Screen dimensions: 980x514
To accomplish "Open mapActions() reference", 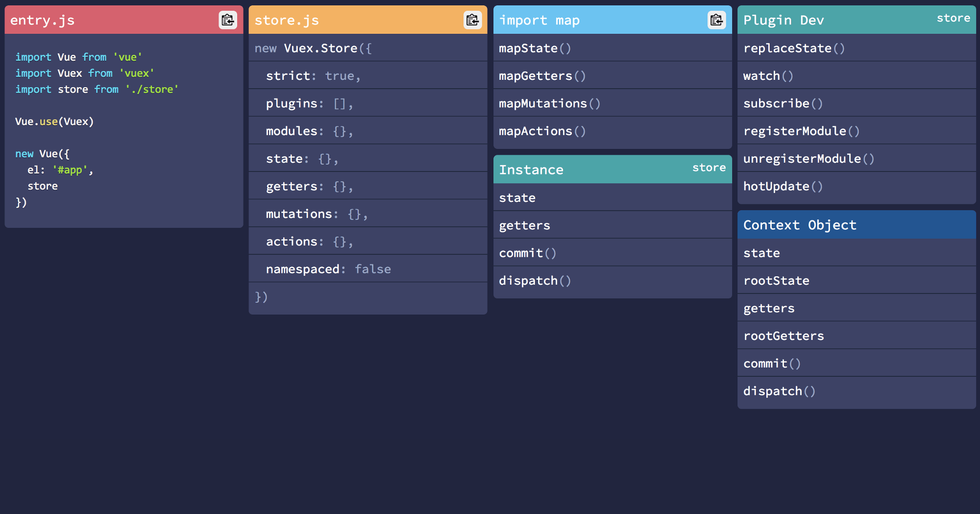I will 542,131.
